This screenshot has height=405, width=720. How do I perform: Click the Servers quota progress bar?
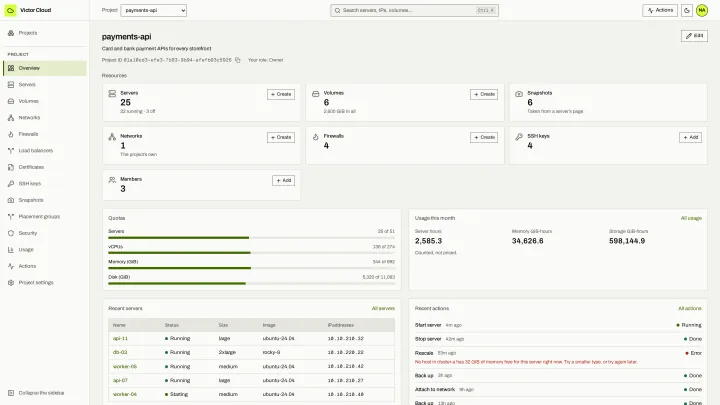[x=252, y=238]
